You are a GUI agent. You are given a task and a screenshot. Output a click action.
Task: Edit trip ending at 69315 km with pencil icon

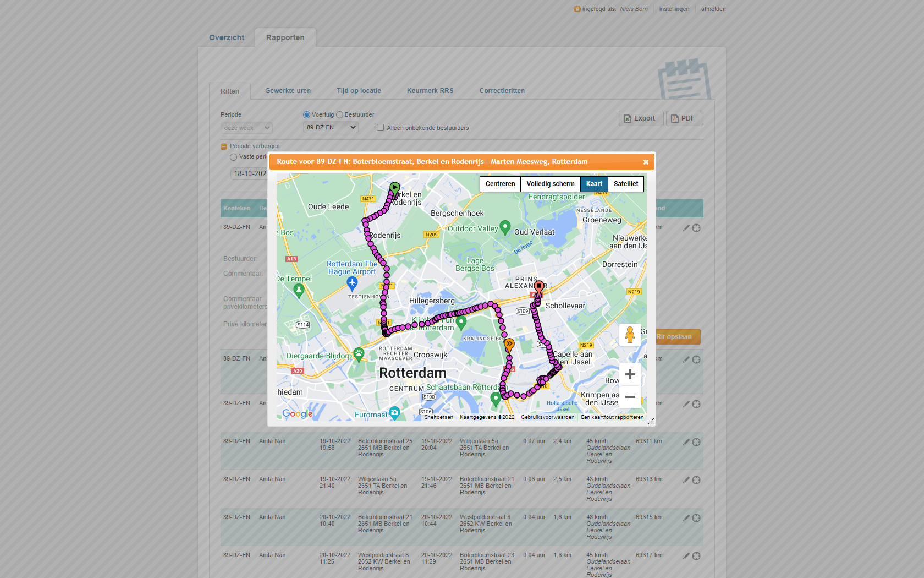[686, 518]
